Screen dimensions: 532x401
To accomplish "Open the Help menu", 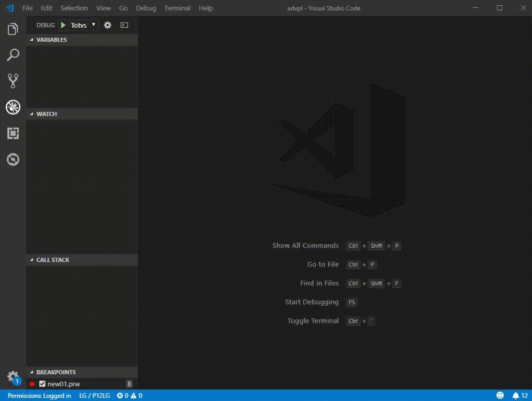I will tap(206, 8).
